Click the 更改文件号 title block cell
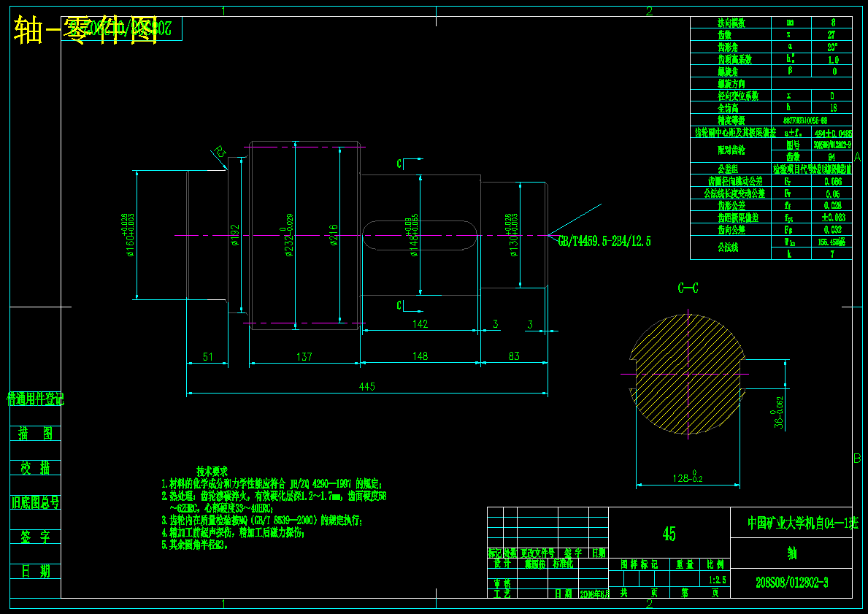Viewport: 868px width, 614px height. point(537,553)
